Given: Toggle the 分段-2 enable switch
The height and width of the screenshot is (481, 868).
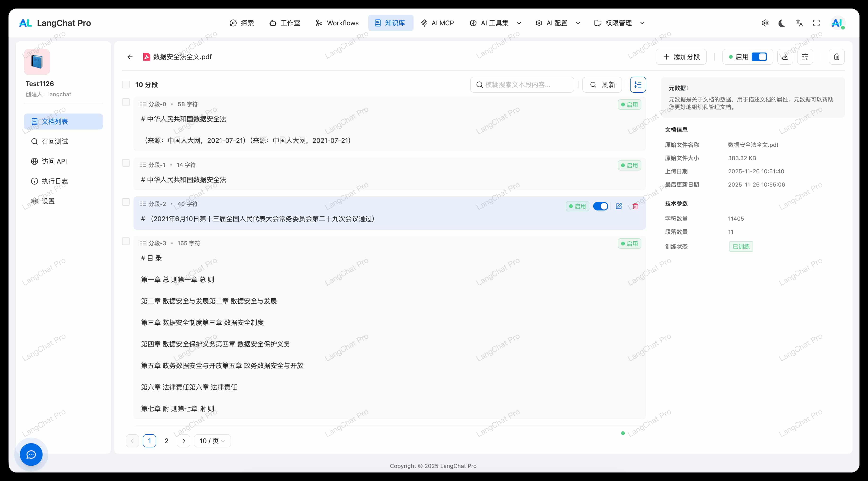Looking at the screenshot, I should click(601, 206).
